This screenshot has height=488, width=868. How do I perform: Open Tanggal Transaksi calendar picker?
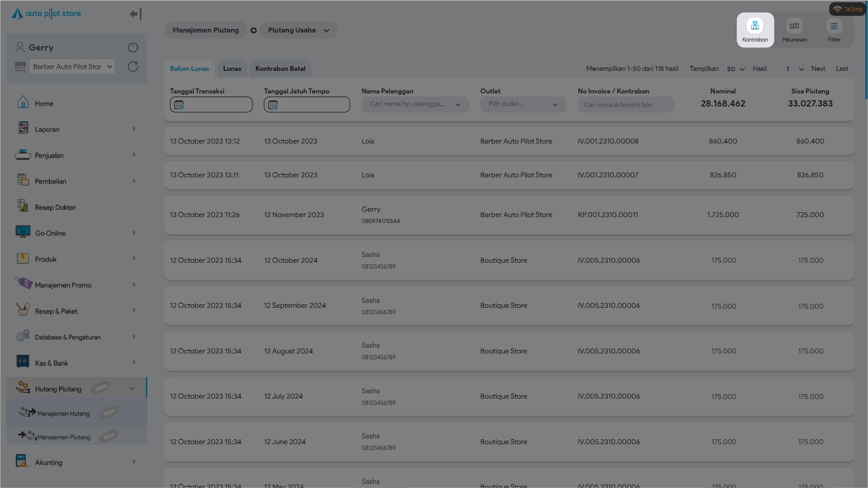(179, 105)
